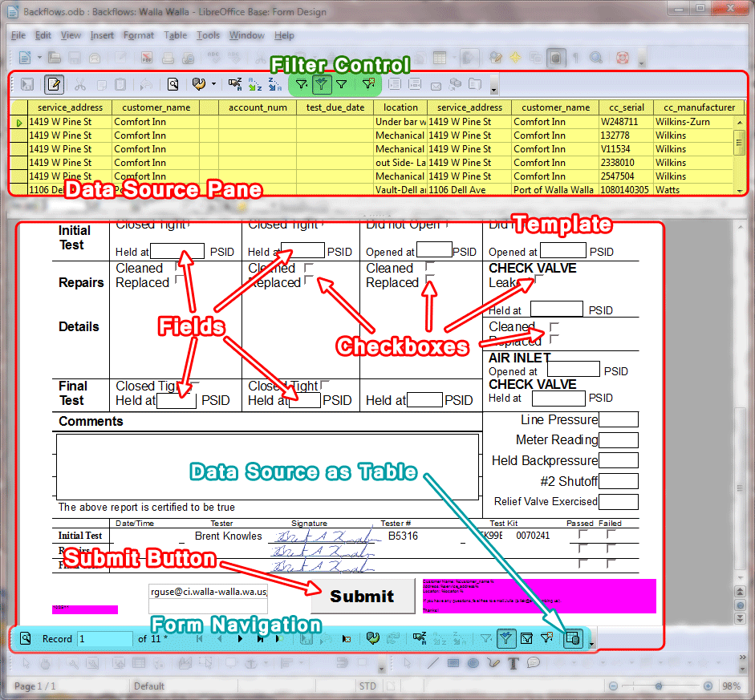Expand the form navigation toolbar options arrow
The height and width of the screenshot is (700, 755).
pos(591,644)
